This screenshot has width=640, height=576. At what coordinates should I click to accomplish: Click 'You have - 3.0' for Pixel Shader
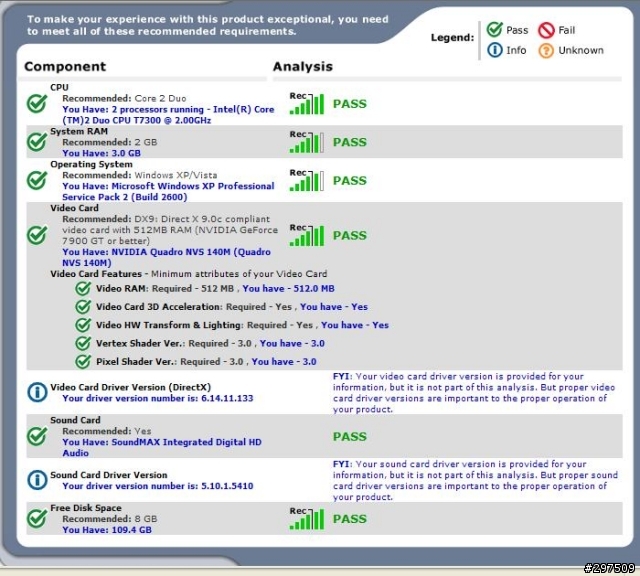(284, 362)
